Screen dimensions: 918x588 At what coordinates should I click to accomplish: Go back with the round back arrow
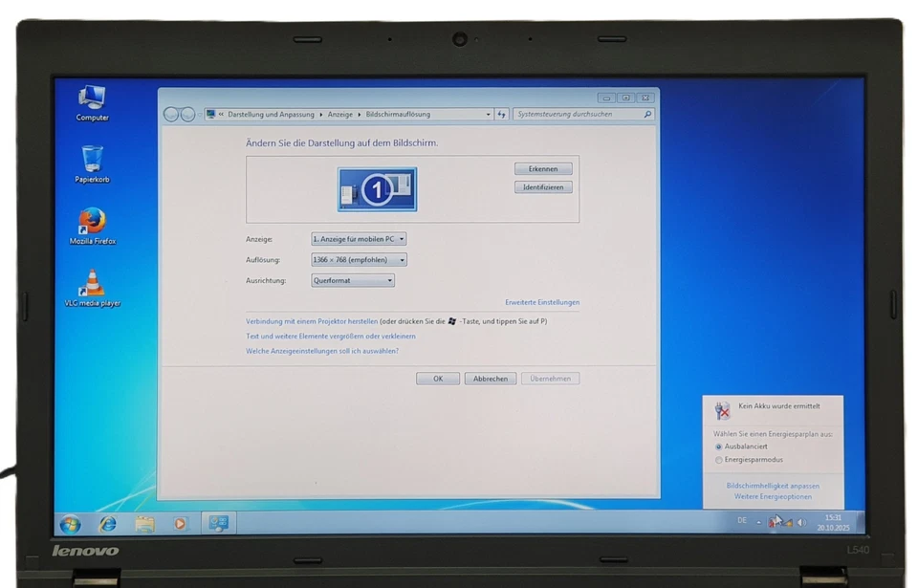pos(171,114)
